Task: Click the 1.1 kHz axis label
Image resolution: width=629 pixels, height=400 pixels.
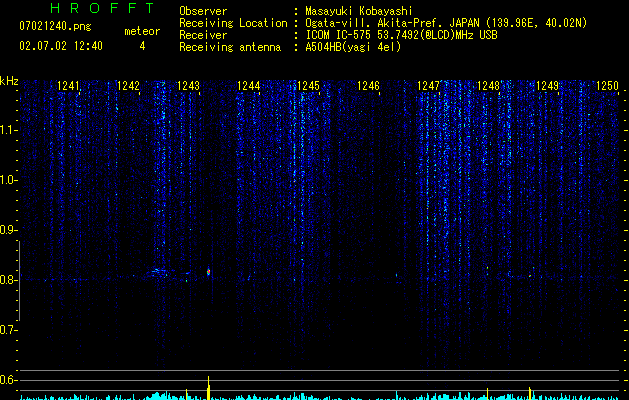Action: [9, 130]
